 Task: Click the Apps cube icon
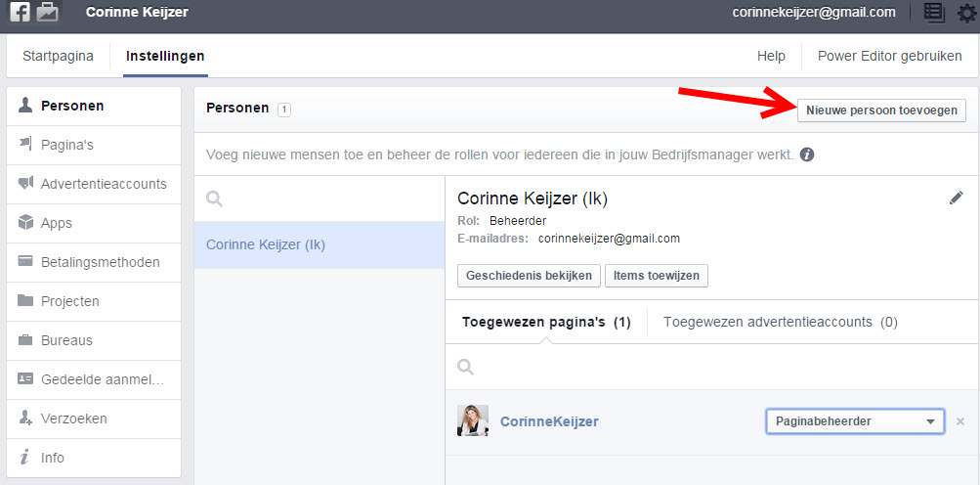click(25, 222)
